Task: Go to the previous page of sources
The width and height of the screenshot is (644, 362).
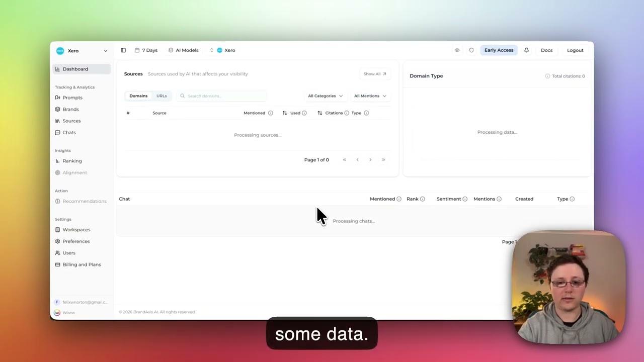Action: [x=357, y=160]
